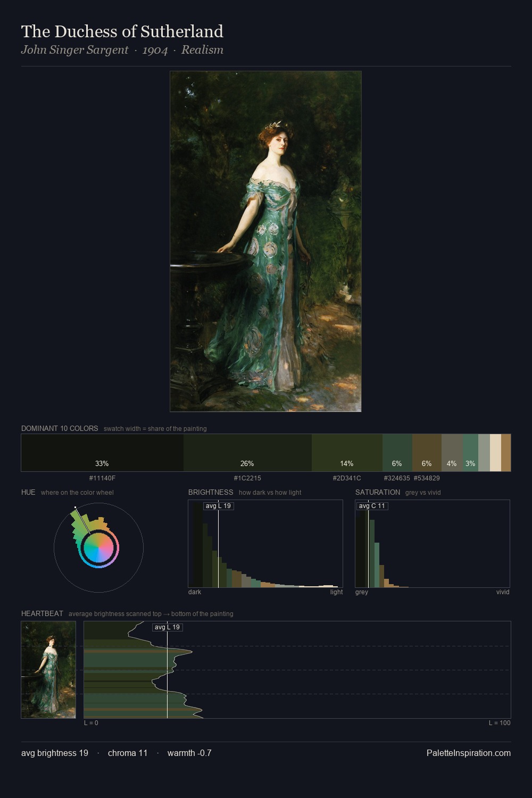The width and height of the screenshot is (532, 798).
Task: Select the 26% dark green swatch
Action: point(247,453)
